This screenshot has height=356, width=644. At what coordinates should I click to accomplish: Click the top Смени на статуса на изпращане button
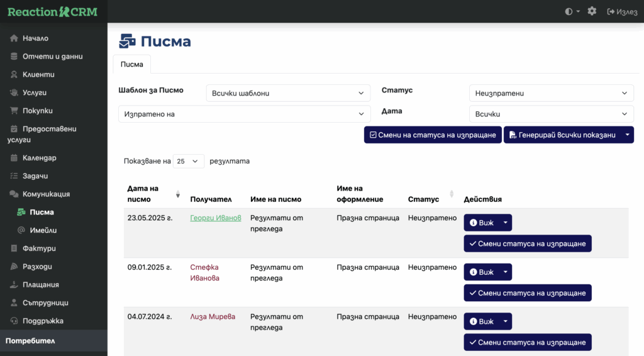click(x=433, y=135)
